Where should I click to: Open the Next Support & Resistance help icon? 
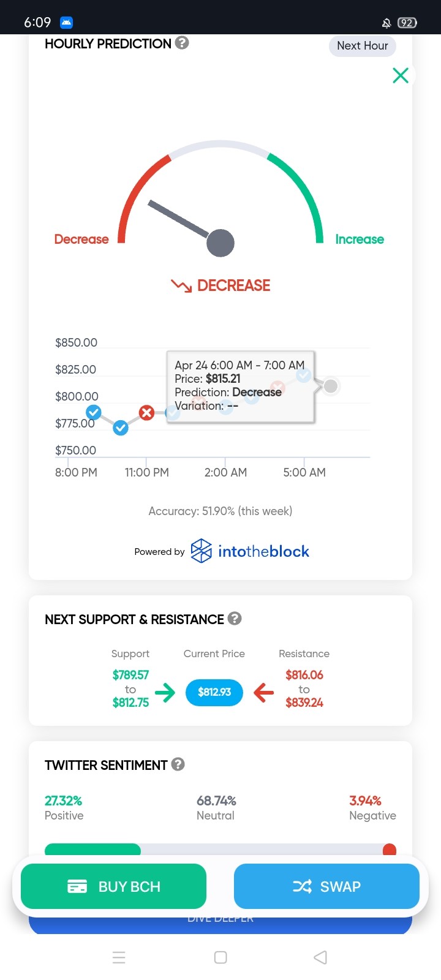point(235,619)
